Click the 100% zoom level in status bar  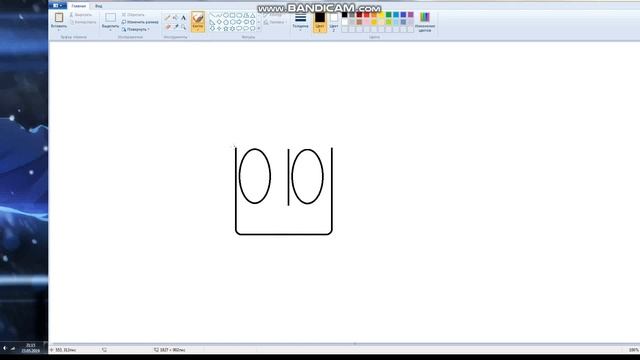pos(633,350)
